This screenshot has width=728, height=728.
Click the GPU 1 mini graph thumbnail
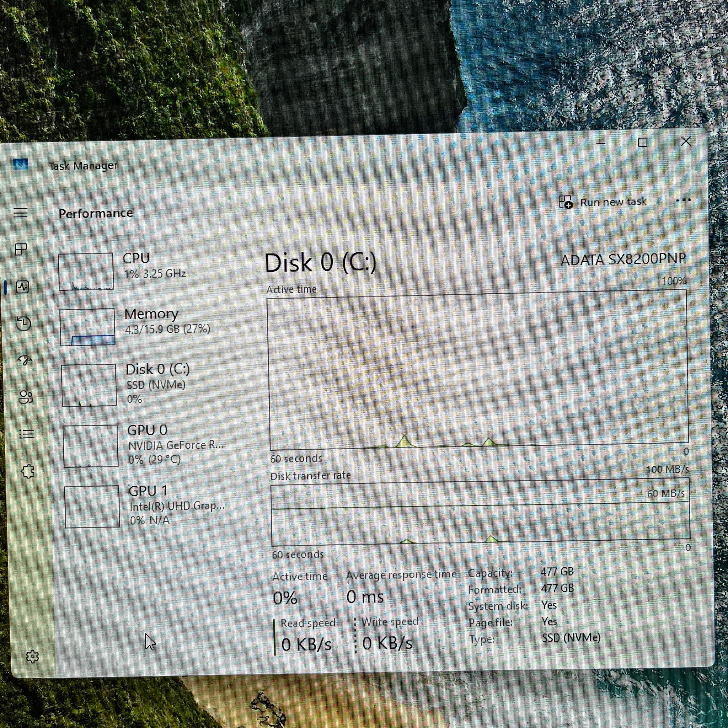[92, 507]
